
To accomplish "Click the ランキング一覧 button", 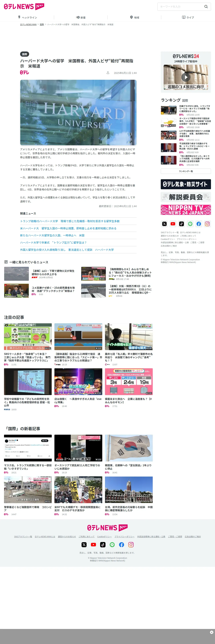I will tap(186, 171).
